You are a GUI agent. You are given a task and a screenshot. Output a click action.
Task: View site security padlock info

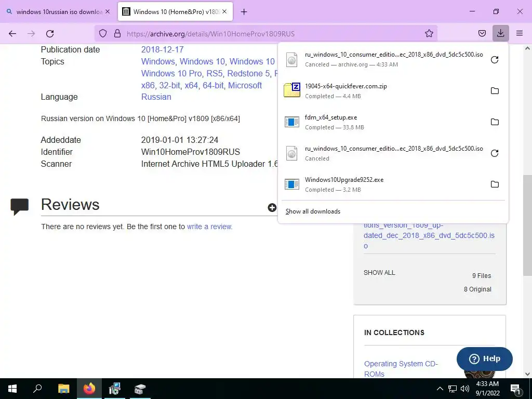(117, 34)
